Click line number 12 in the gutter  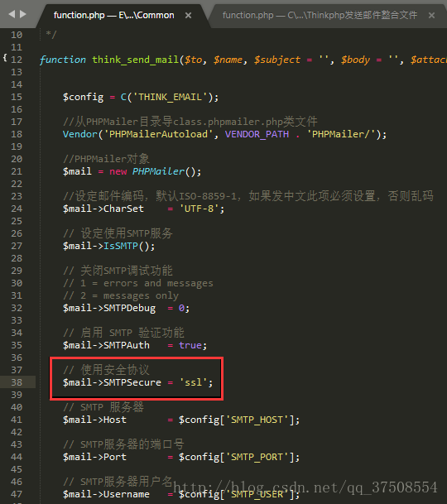(x=17, y=60)
